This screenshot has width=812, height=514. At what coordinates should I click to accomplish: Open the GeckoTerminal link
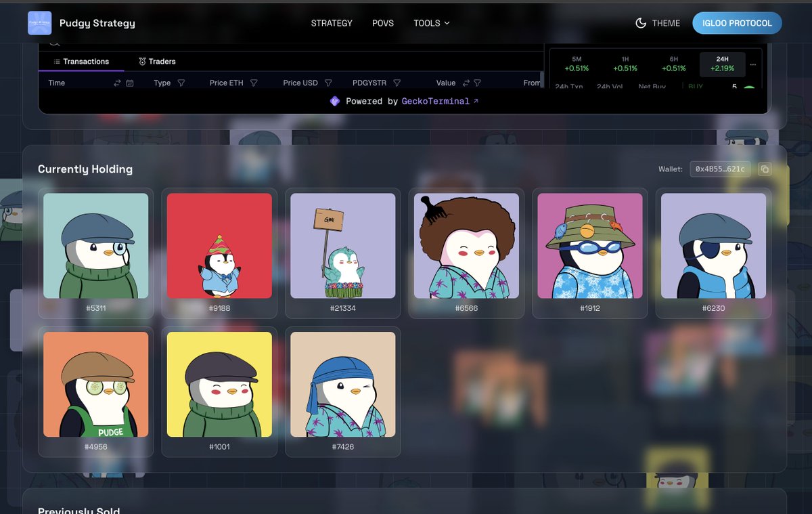point(440,101)
